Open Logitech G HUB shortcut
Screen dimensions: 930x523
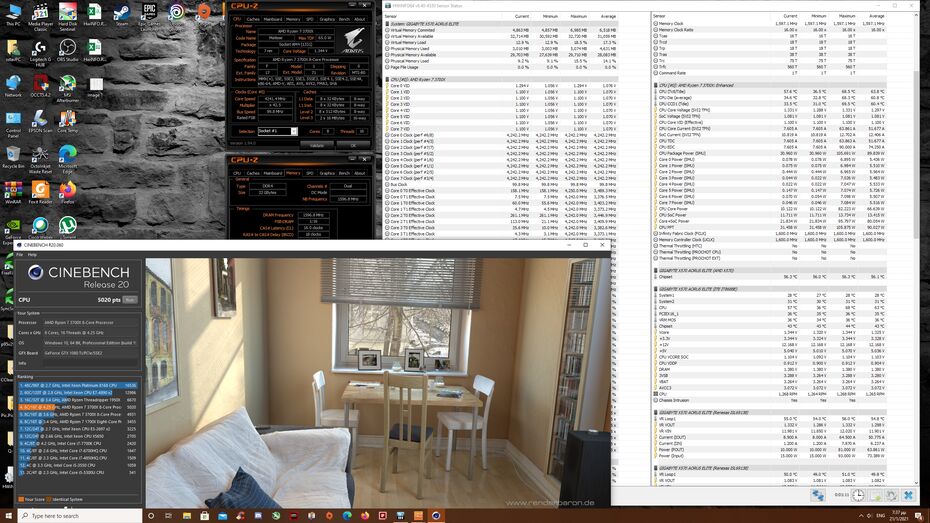pos(40,53)
